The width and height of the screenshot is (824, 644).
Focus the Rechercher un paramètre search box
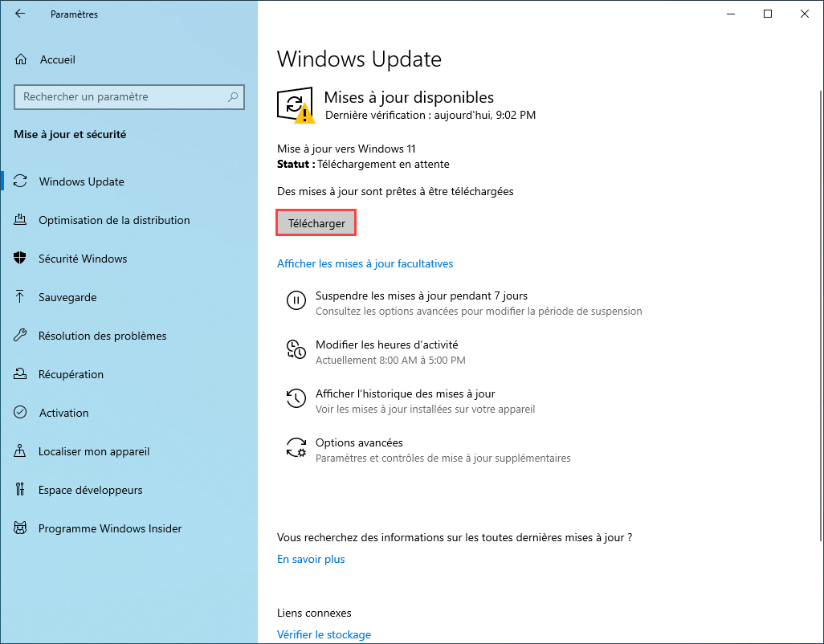pos(129,96)
